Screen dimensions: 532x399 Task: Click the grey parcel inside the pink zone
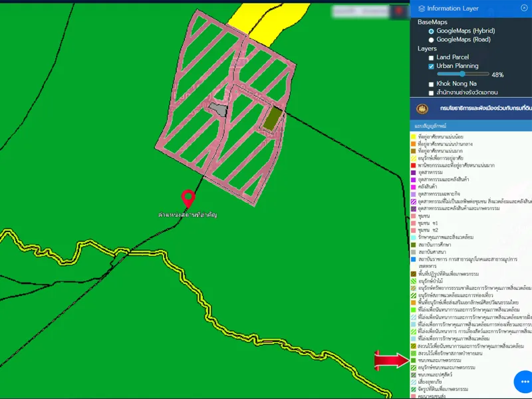pos(218,110)
